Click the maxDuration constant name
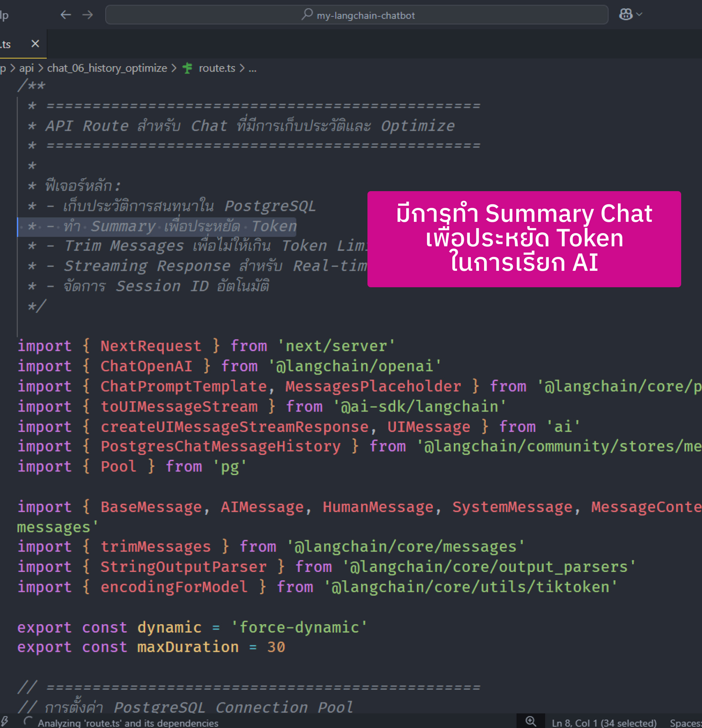The height and width of the screenshot is (728, 702). point(188,647)
